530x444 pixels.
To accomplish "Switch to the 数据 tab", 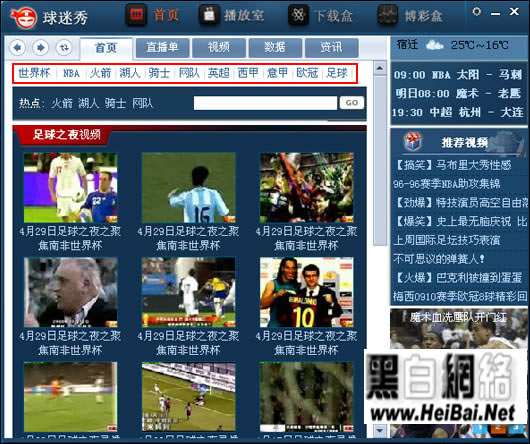I will [x=275, y=48].
